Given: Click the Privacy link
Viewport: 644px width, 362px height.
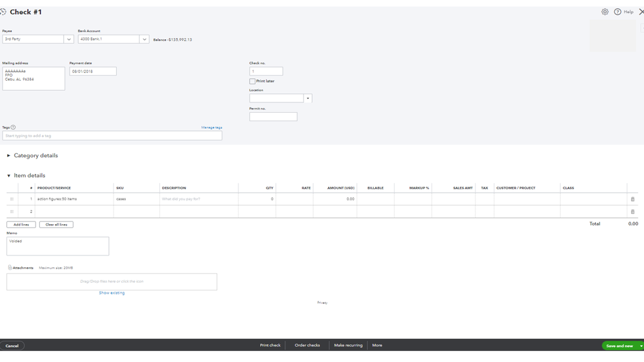Looking at the screenshot, I should pyautogui.click(x=322, y=303).
